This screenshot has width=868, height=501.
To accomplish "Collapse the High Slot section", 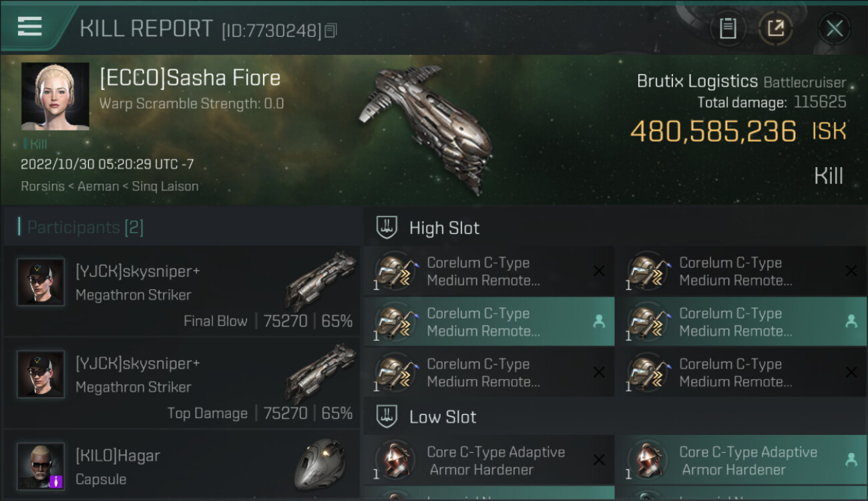I will (444, 228).
